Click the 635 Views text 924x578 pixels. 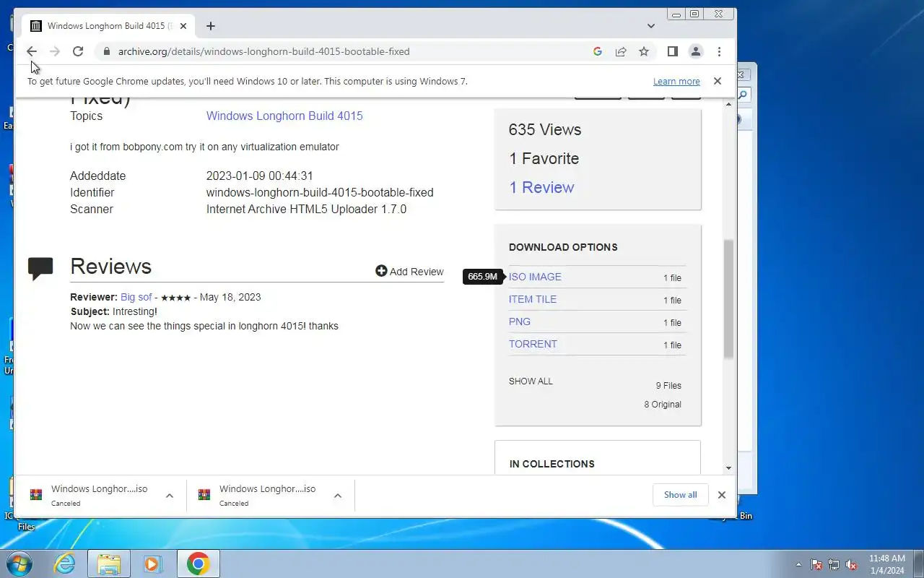tap(545, 130)
